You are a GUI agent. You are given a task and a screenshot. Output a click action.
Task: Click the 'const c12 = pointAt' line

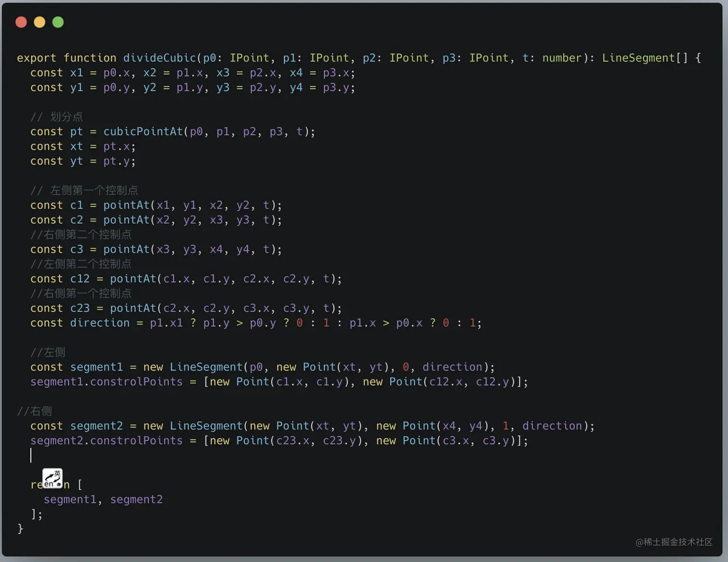186,279
